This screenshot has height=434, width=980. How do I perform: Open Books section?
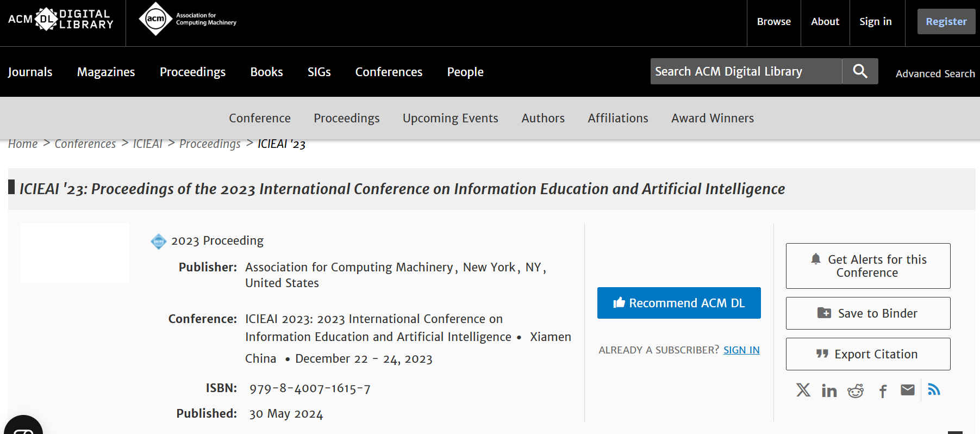tap(266, 72)
